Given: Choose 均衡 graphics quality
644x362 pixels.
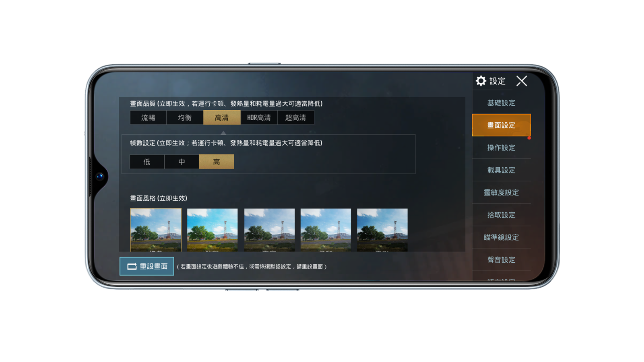Looking at the screenshot, I should point(185,117).
